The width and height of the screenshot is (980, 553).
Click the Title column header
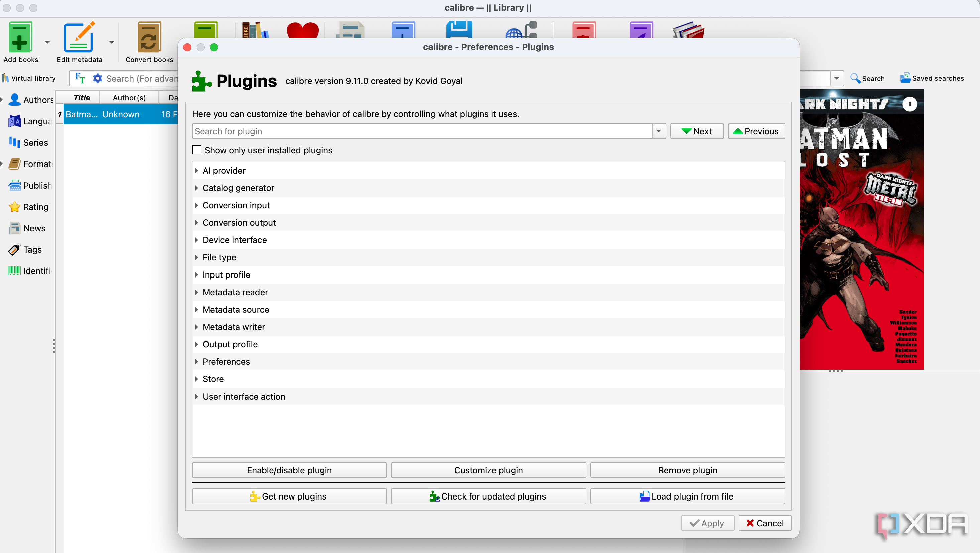click(82, 98)
